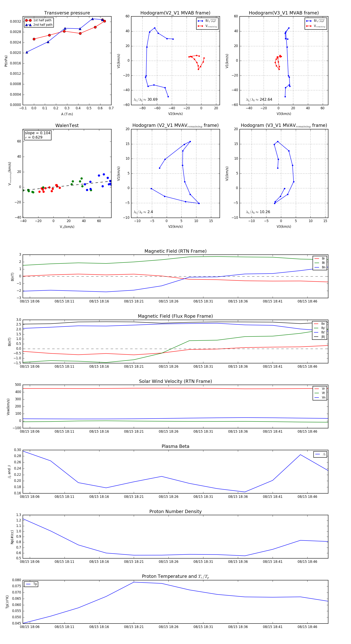
Task: Click the "Magnetic Field (RTN Frame)" title
Action: (x=175, y=251)
